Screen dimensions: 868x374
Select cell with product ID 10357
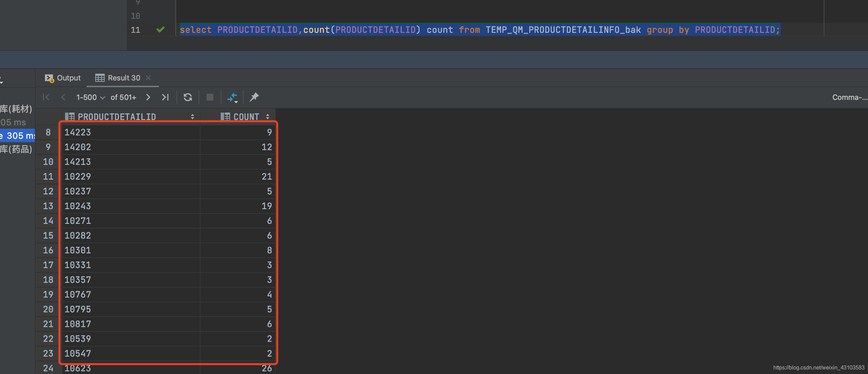tap(131, 280)
